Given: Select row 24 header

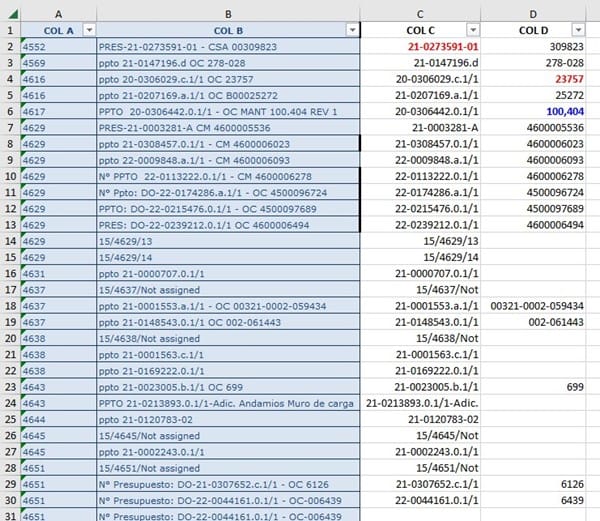Looking at the screenshot, I should click(10, 403).
